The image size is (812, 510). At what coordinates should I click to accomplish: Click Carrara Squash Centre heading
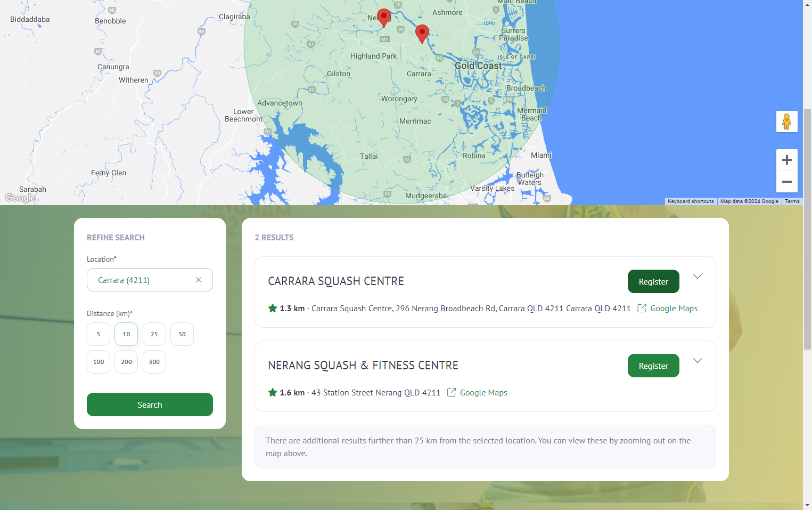(336, 281)
